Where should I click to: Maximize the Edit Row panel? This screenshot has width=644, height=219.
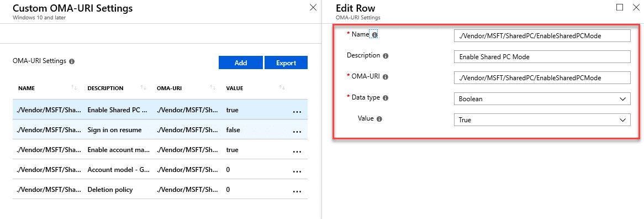coord(620,7)
